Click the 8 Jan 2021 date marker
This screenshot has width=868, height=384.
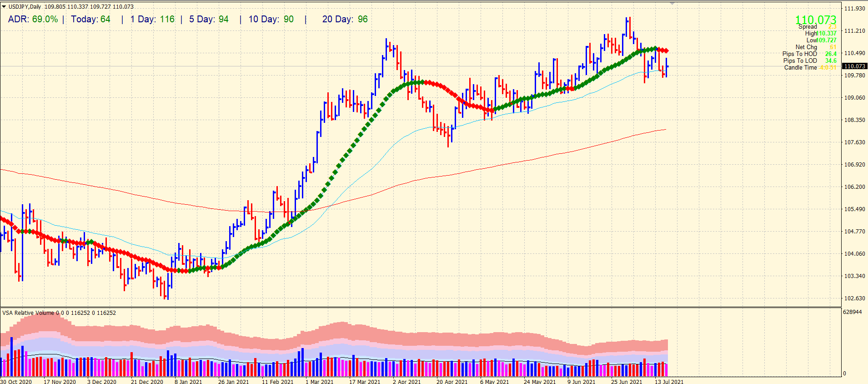tap(188, 381)
